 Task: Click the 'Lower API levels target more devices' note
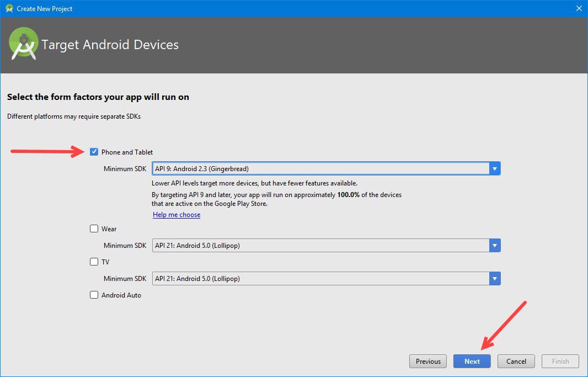[254, 183]
